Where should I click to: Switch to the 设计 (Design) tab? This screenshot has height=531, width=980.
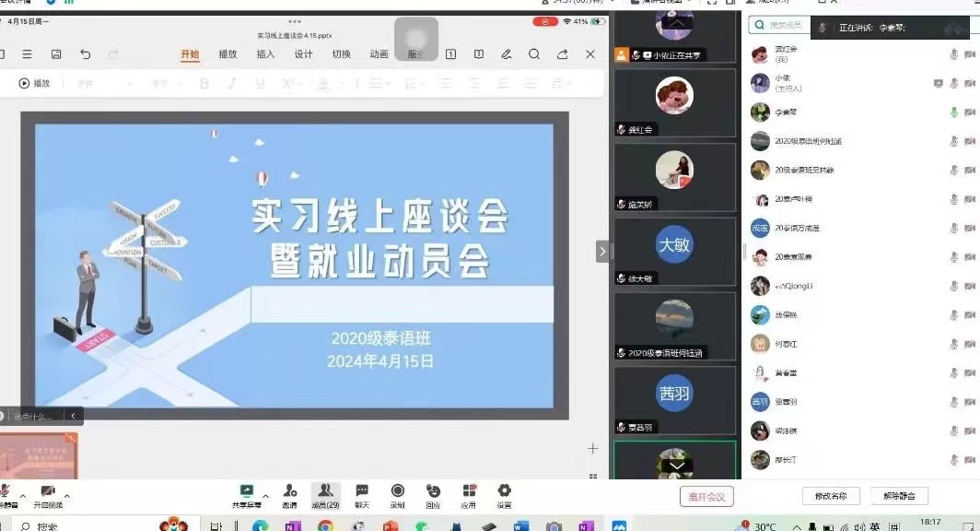[x=303, y=54]
